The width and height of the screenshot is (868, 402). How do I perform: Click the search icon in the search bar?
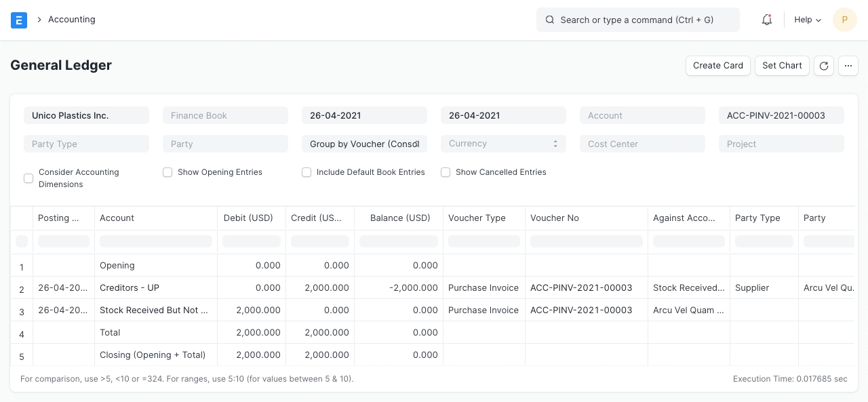(550, 20)
